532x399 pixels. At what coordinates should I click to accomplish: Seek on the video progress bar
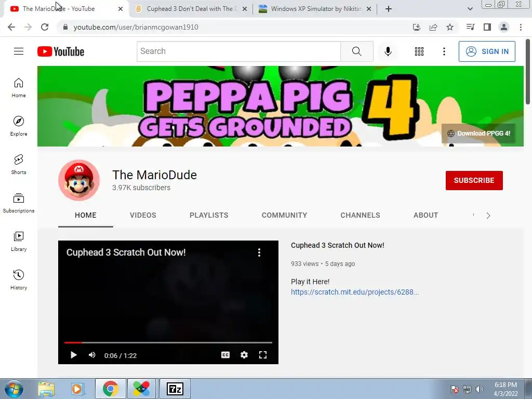(x=168, y=343)
